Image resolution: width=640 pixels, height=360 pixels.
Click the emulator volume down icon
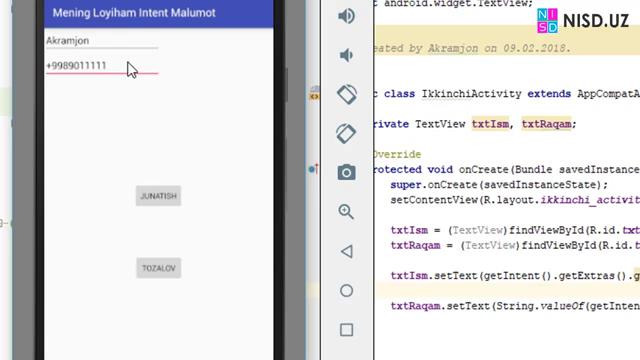tap(346, 55)
